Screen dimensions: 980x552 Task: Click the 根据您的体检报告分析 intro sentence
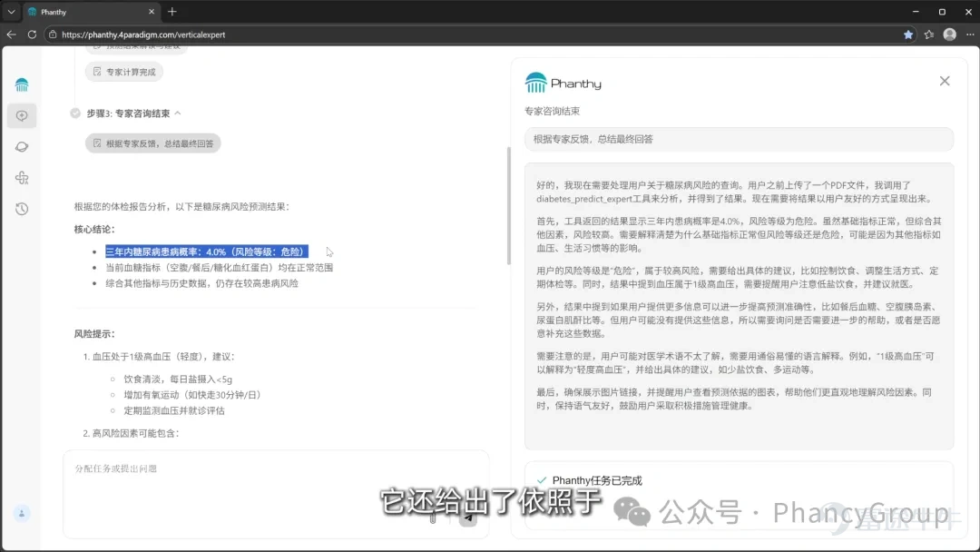pos(181,207)
